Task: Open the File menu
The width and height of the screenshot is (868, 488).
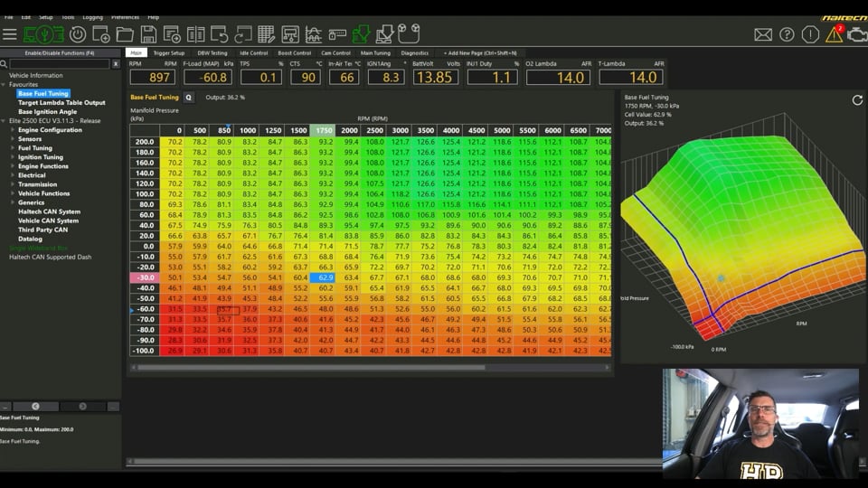Action: 9,17
